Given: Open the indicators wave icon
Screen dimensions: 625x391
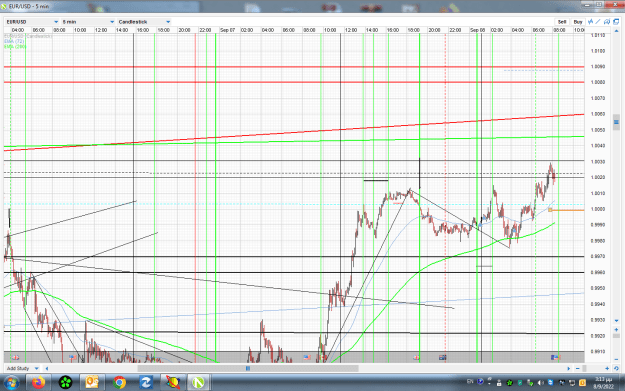Looking at the screenshot, I should (590, 22).
